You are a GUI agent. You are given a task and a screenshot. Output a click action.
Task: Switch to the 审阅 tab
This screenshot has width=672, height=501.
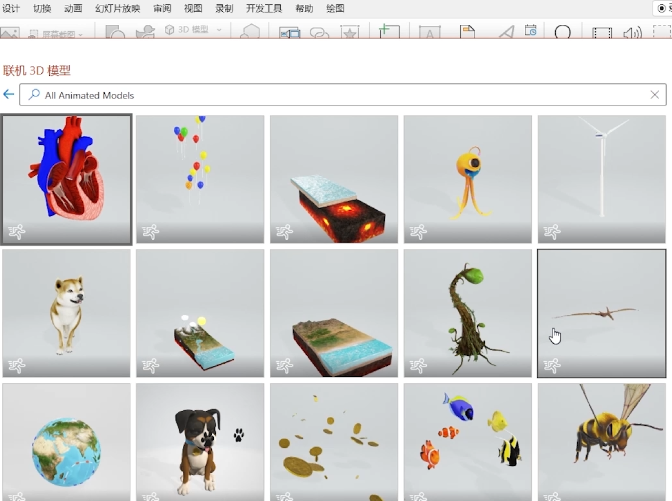(162, 8)
